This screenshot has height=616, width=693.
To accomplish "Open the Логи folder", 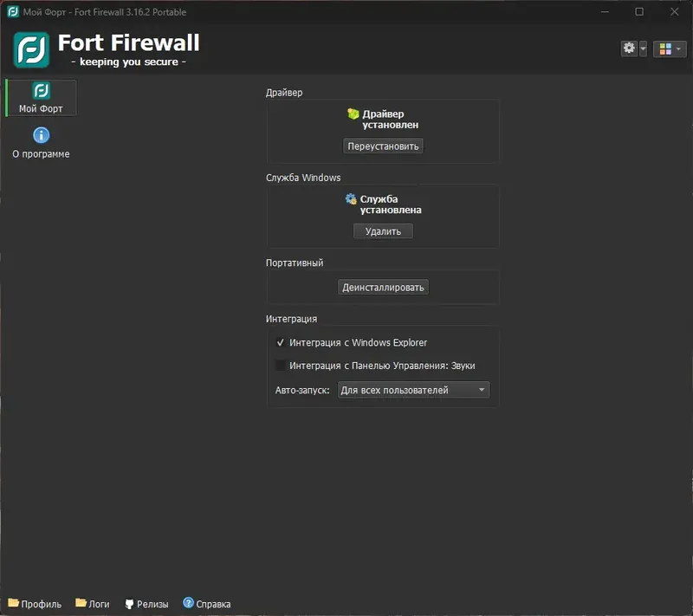I will tap(93, 604).
